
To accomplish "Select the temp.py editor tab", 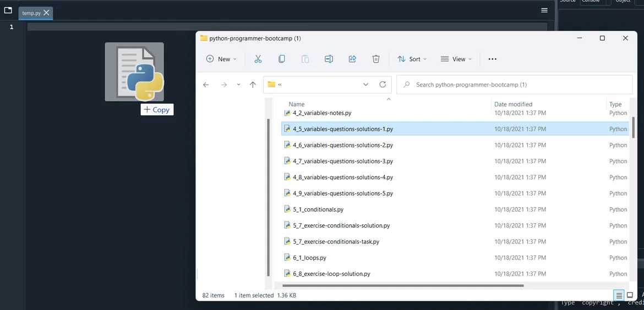I will point(31,13).
